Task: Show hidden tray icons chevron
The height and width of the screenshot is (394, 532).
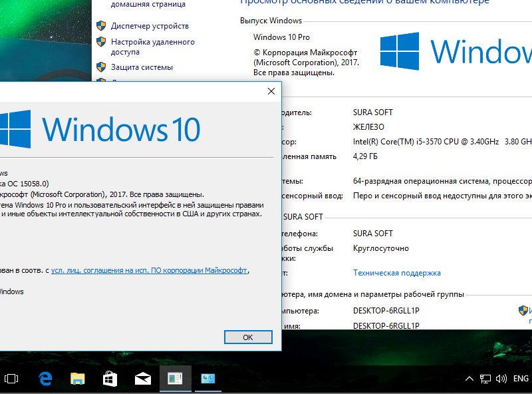Action: pos(469,379)
